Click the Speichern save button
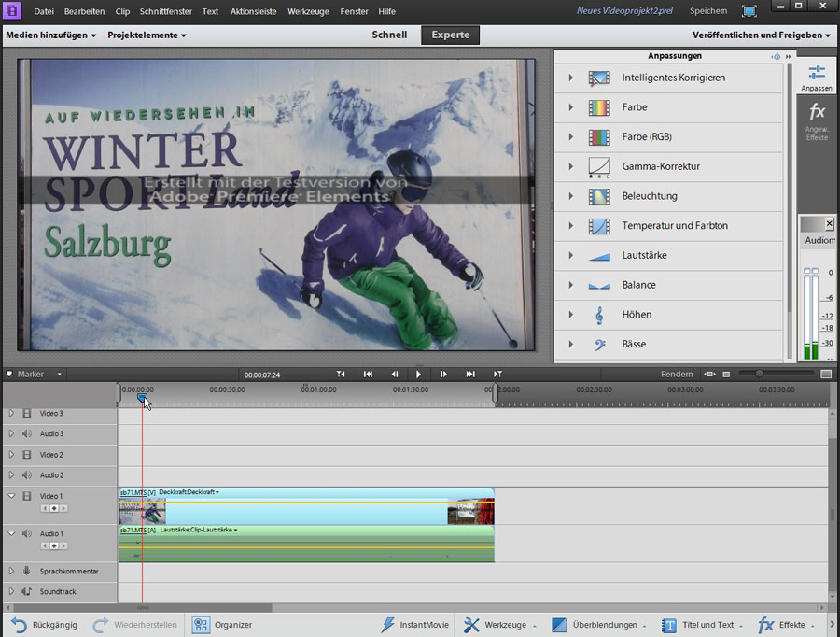Screen dimensions: 840x637 [708, 10]
